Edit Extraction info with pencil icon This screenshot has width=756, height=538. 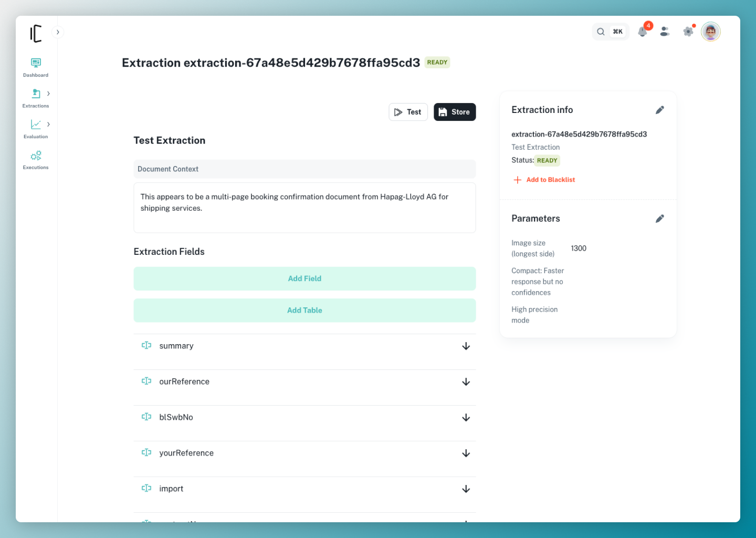point(659,110)
